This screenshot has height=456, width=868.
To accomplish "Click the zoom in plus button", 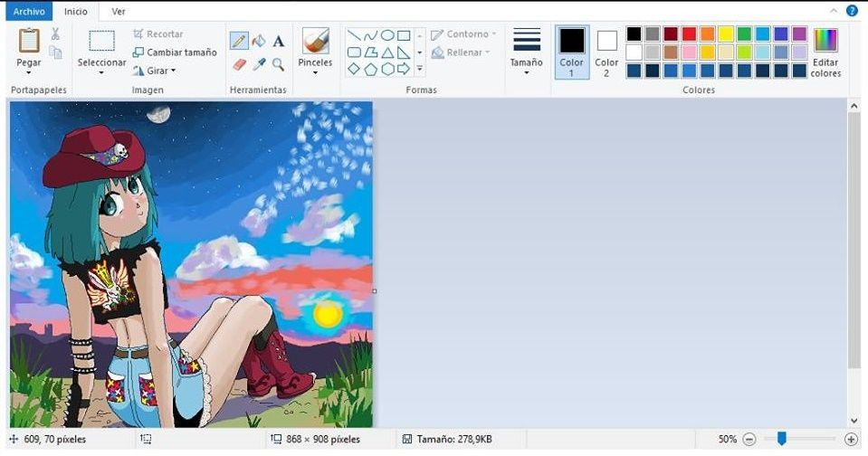I will pyautogui.click(x=851, y=439).
